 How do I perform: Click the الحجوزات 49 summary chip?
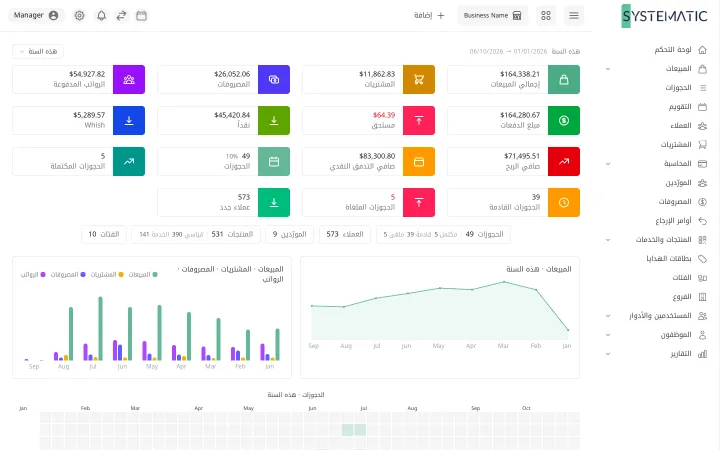[443, 234]
